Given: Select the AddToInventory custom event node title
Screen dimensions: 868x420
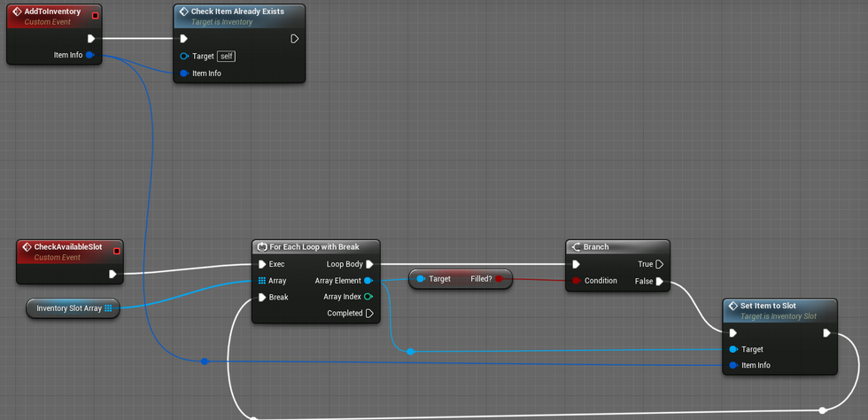Looking at the screenshot, I should tap(52, 12).
